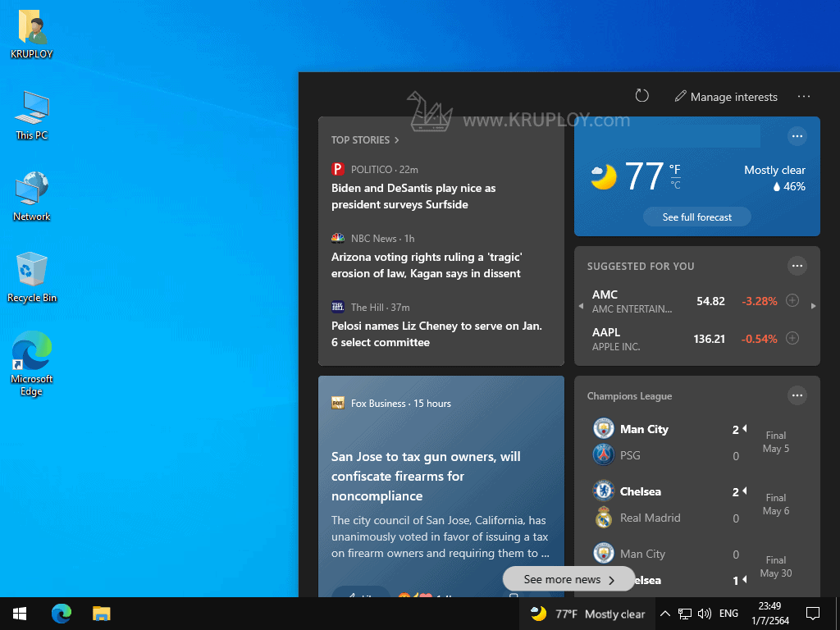Viewport: 840px width, 630px height.
Task: Open feed settings ellipsis menu at the top
Action: click(804, 97)
